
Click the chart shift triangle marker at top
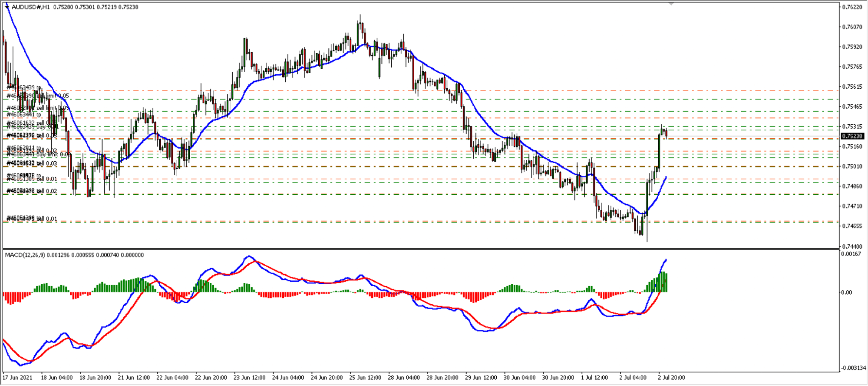tap(671, 3)
